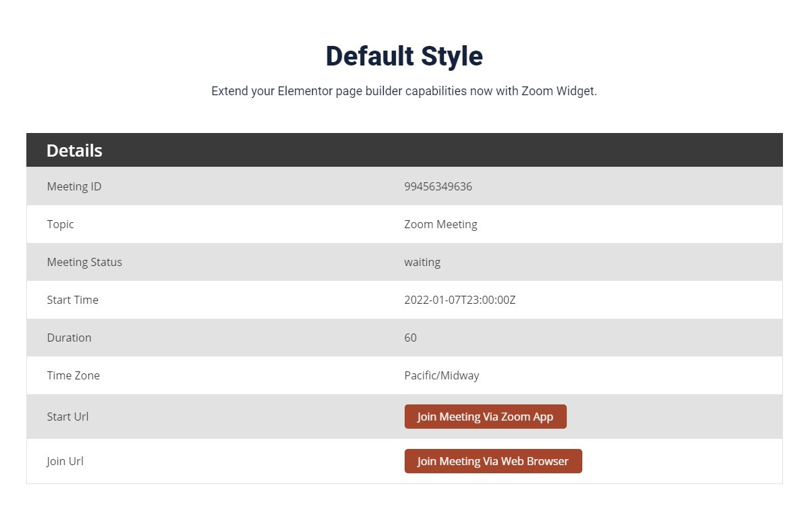Image resolution: width=812 pixels, height=532 pixels.
Task: Select the Zoom Meeting topic value
Action: (440, 224)
